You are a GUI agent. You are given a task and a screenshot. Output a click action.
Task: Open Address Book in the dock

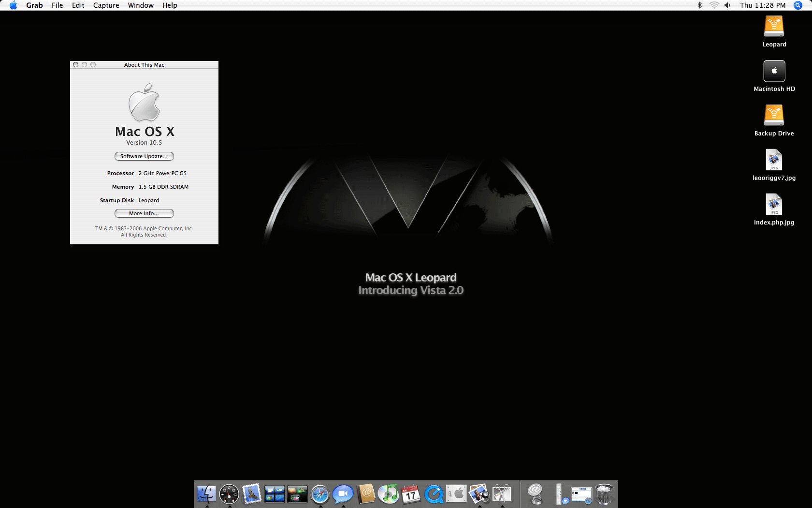pos(366,494)
